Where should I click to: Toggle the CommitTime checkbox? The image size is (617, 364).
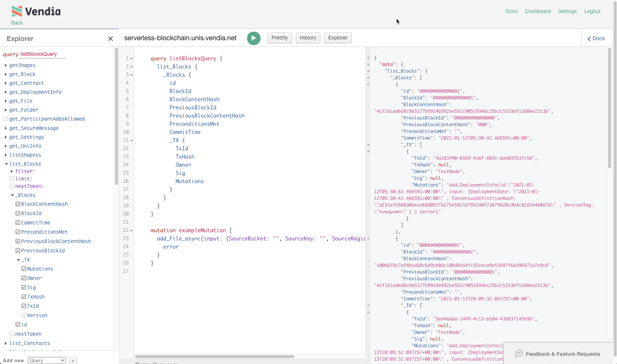(18, 223)
